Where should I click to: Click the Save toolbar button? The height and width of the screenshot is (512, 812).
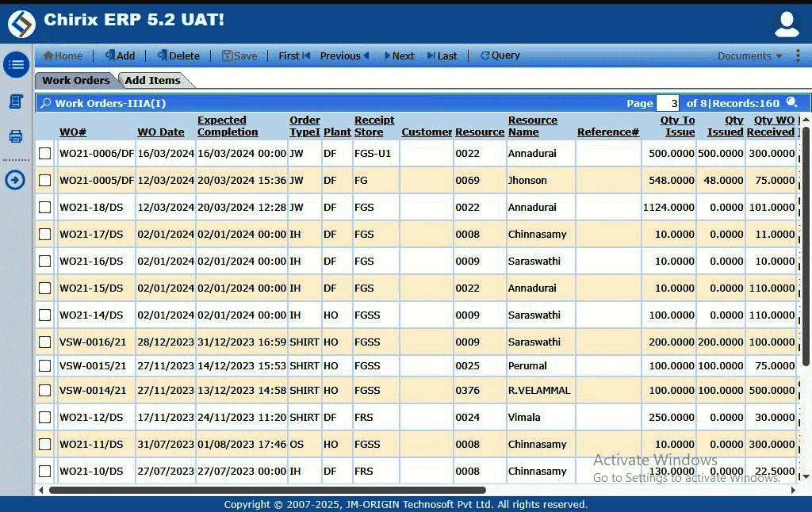click(239, 56)
